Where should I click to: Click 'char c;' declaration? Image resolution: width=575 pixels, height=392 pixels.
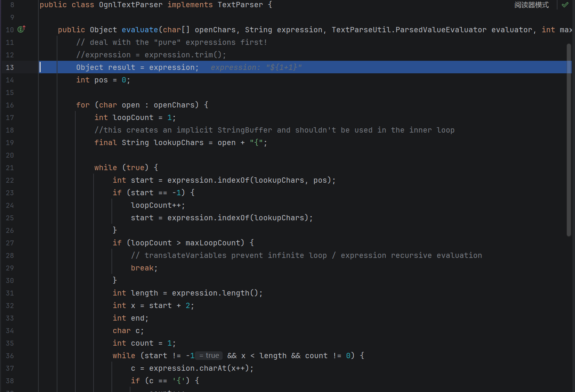point(128,330)
